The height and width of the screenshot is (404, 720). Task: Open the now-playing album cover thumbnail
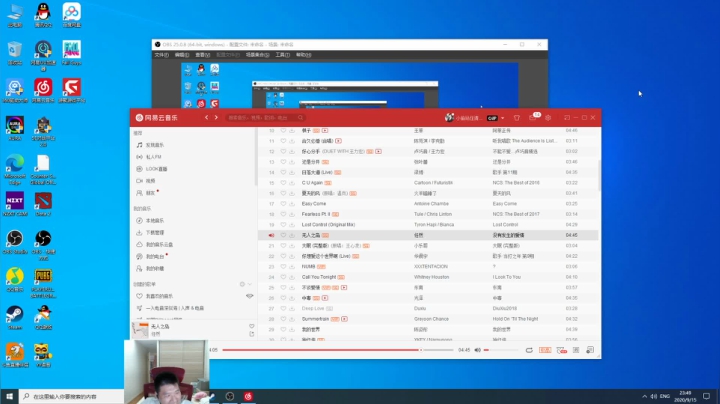(140, 330)
